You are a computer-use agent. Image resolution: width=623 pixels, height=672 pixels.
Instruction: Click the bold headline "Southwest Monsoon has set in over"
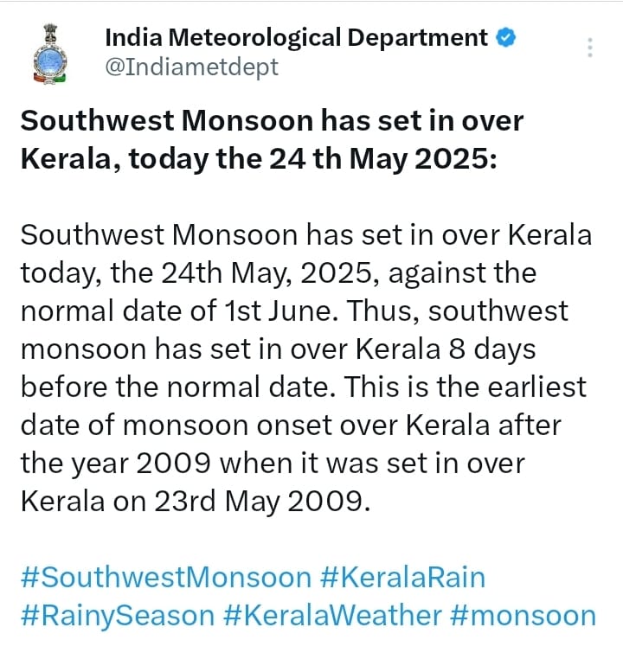tap(272, 120)
